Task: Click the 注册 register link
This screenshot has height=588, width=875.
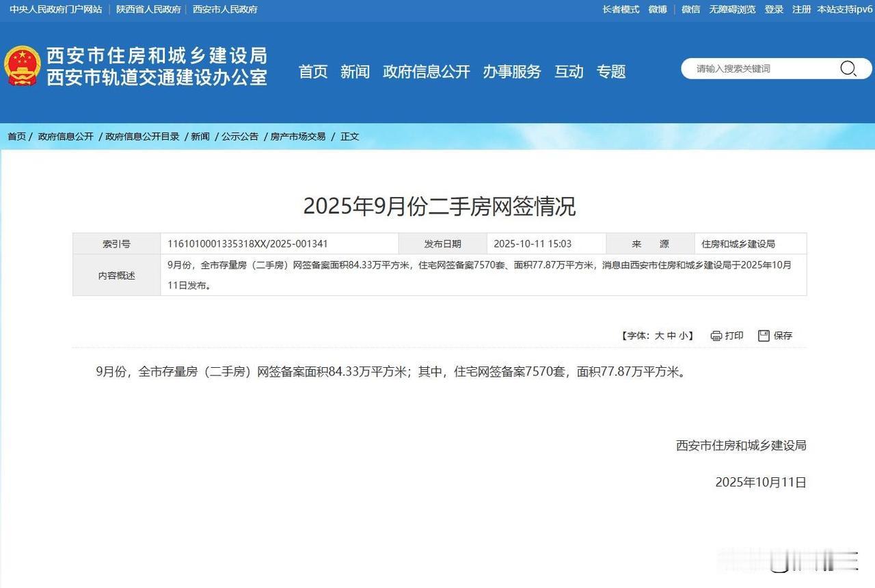Action: (x=802, y=10)
